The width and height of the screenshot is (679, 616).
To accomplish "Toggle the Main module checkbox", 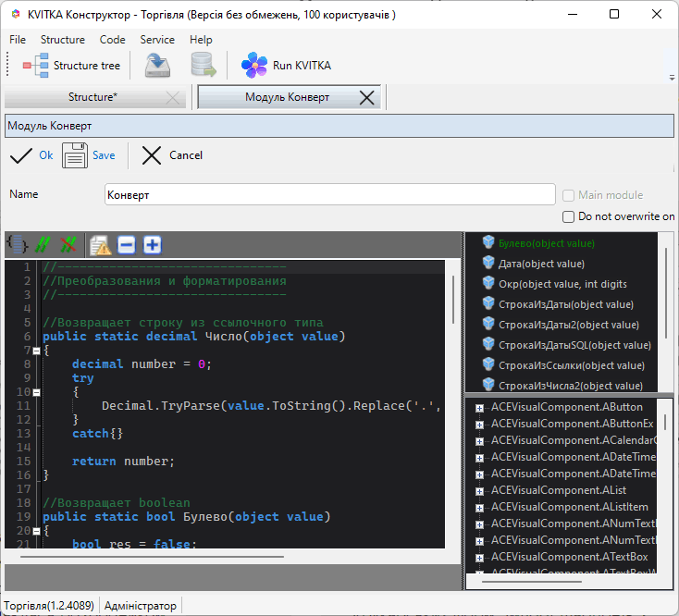I will click(568, 195).
